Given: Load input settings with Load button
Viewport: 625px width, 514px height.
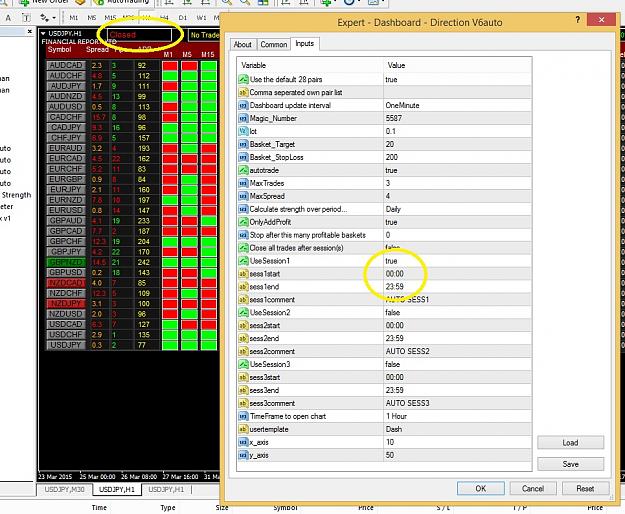Looking at the screenshot, I should 570,443.
